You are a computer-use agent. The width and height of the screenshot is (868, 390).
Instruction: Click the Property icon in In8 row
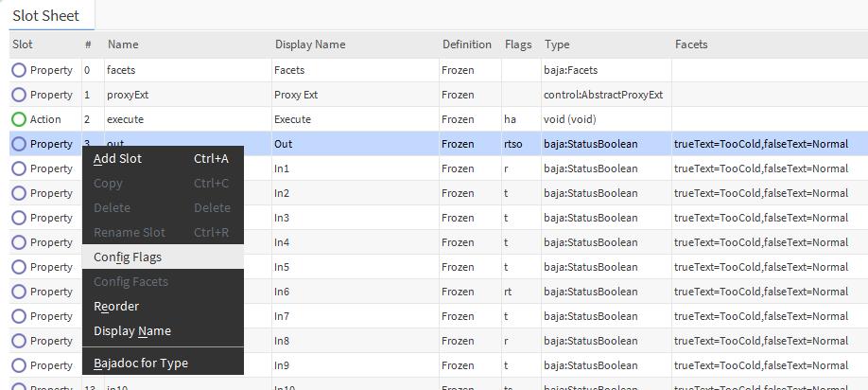click(19, 341)
